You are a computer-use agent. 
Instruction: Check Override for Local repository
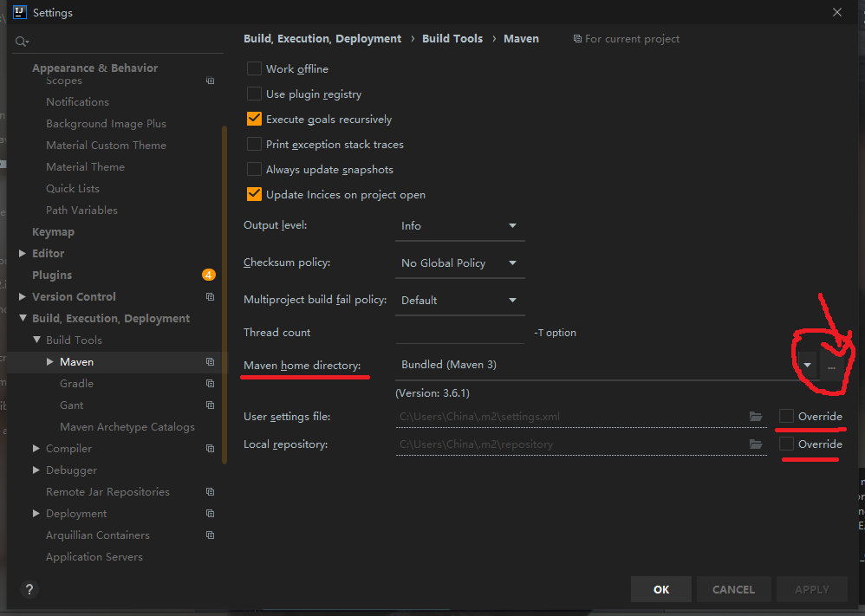click(786, 444)
